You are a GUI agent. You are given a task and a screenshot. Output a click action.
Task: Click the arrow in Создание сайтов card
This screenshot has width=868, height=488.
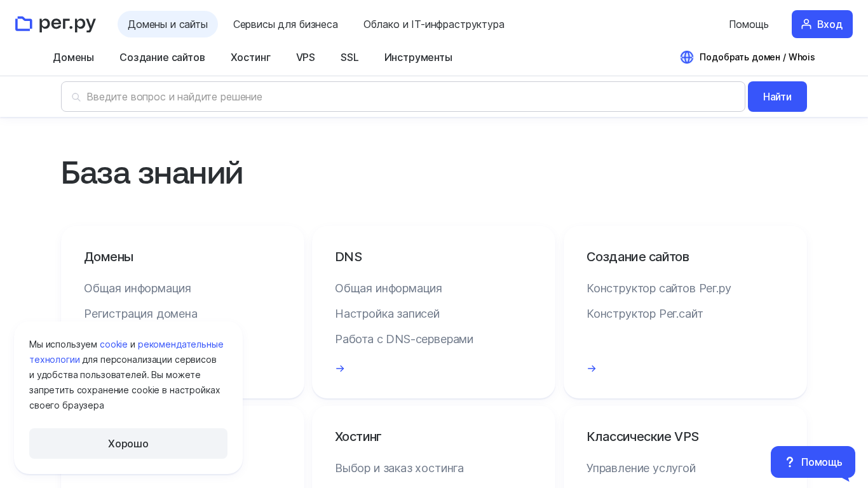592,369
